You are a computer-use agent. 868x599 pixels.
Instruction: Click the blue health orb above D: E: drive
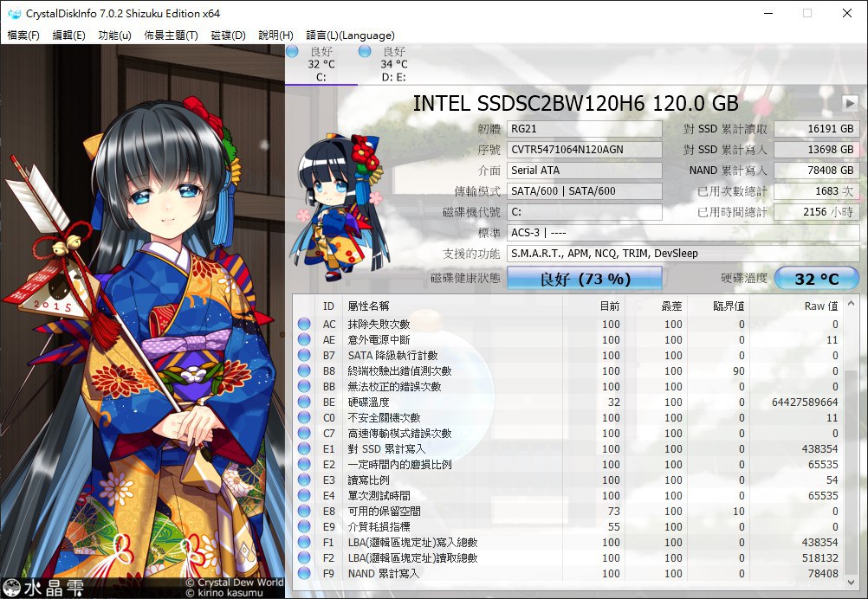(365, 51)
